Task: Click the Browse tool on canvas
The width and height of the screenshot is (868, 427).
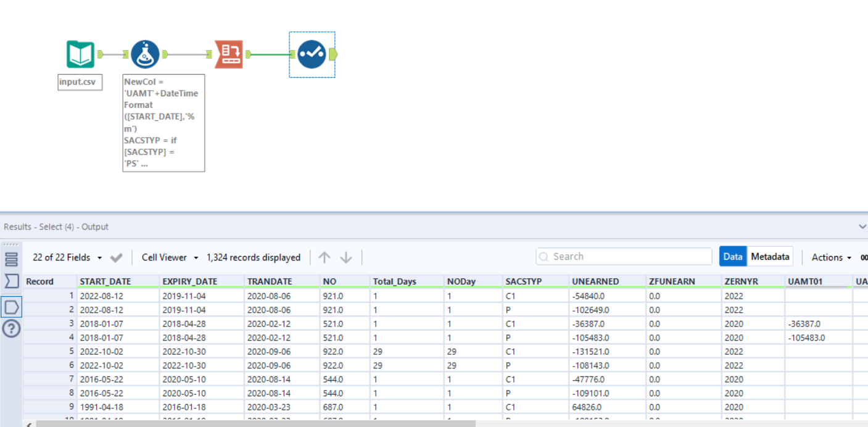Action: (x=312, y=54)
